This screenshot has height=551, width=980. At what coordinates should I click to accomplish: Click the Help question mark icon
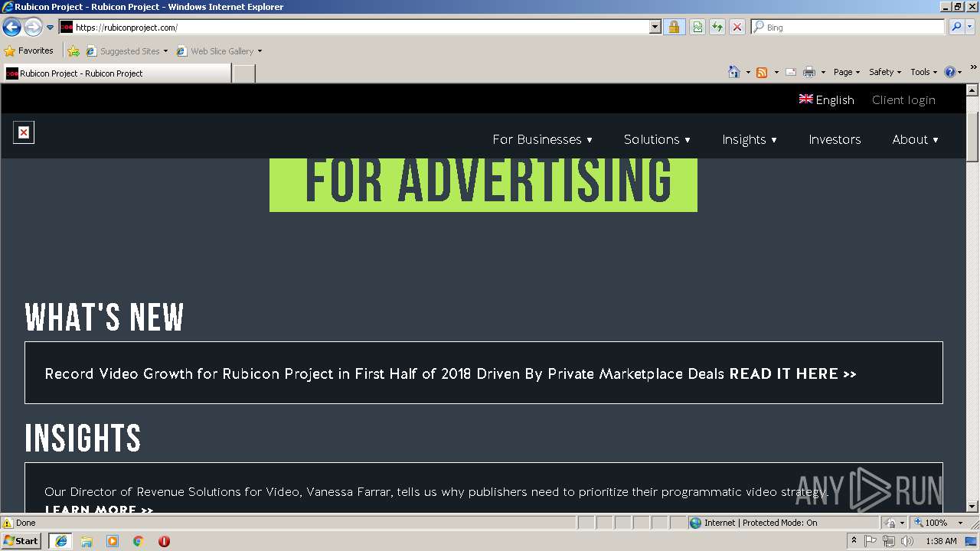(950, 72)
